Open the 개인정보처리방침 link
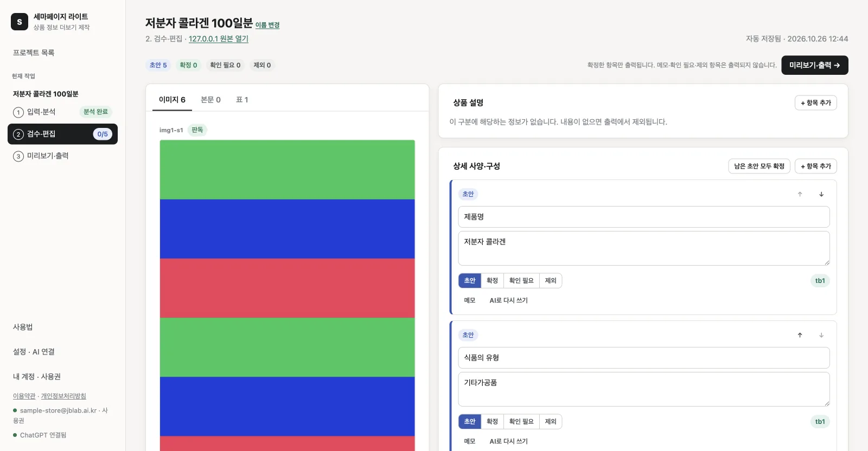Image resolution: width=868 pixels, height=451 pixels. (63, 396)
